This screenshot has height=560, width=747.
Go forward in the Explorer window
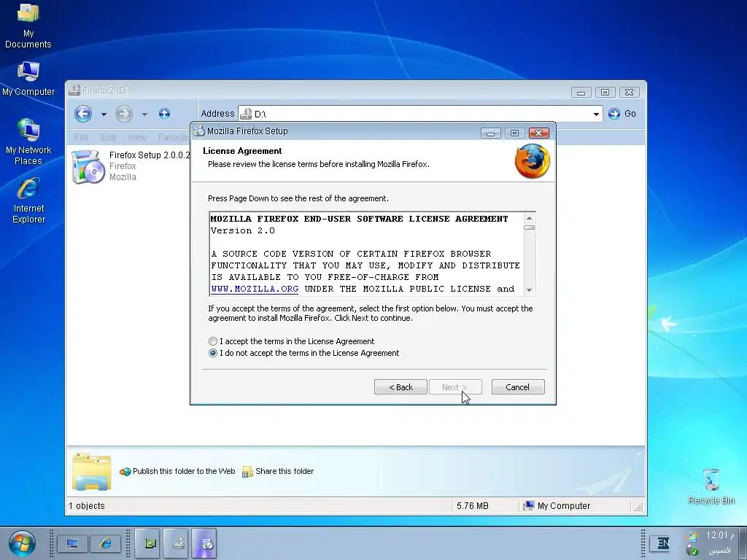point(123,114)
